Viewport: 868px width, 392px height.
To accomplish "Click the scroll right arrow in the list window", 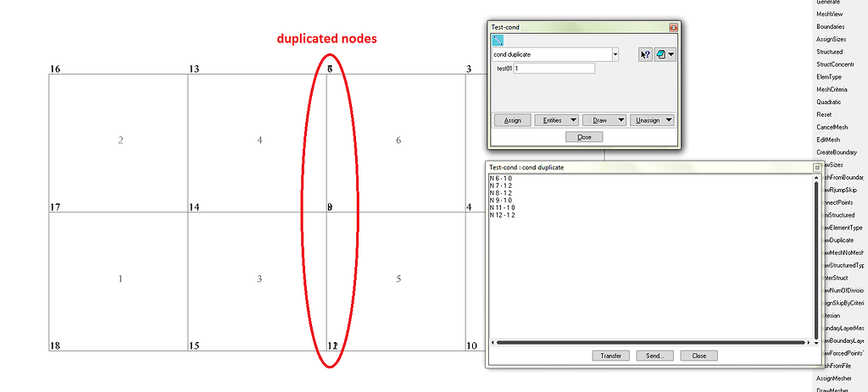I will pyautogui.click(x=809, y=343).
